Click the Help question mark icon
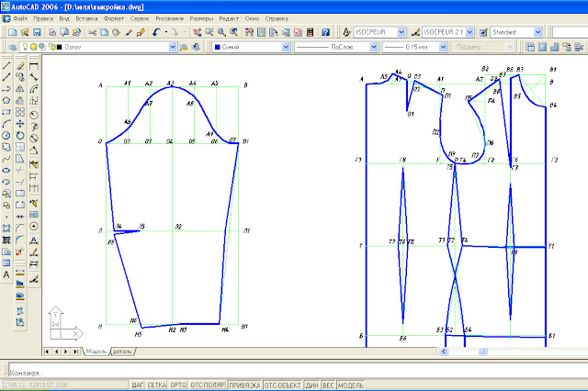 coord(325,33)
